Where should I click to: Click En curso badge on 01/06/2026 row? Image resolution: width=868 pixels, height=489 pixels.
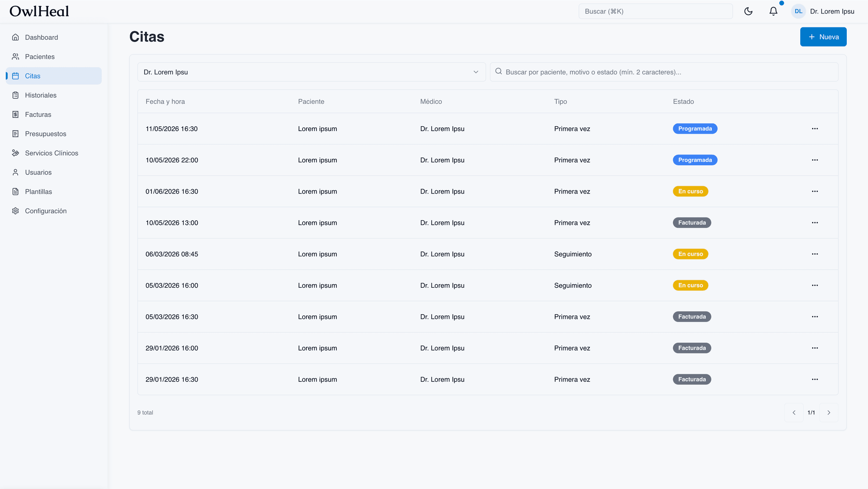click(x=690, y=191)
